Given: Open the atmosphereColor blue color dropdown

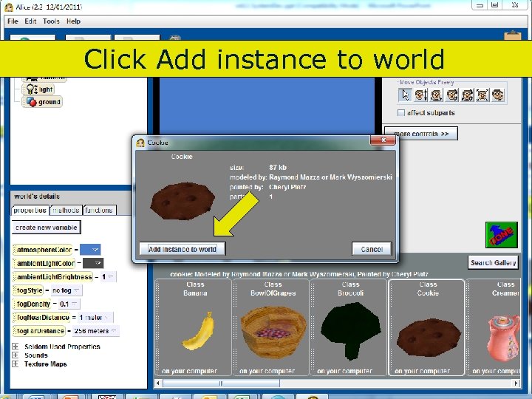Looking at the screenshot, I should pyautogui.click(x=90, y=250).
